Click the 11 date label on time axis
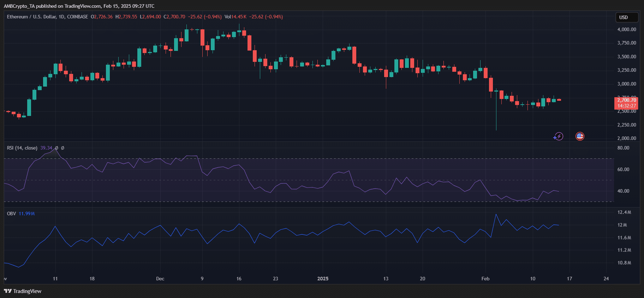Viewport: 644px width, 298px height. coord(55,279)
